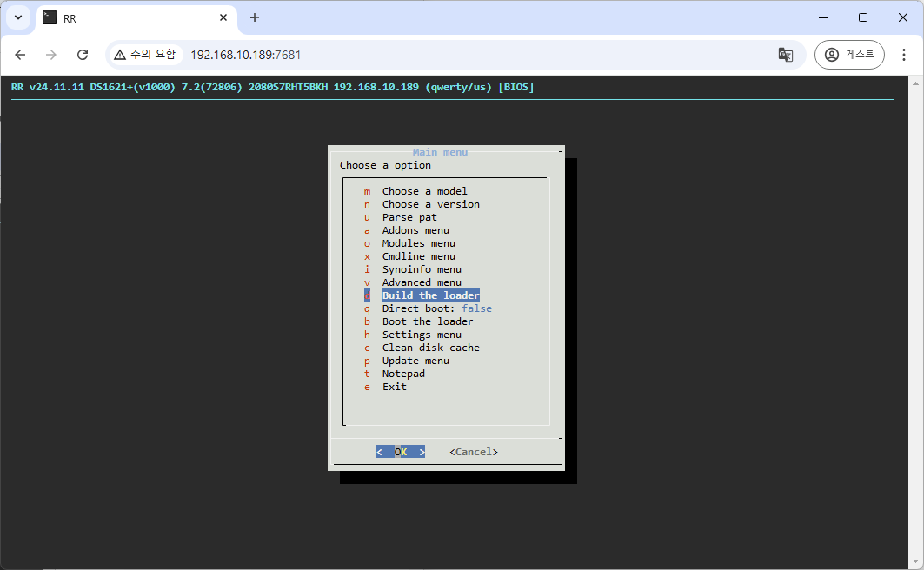Open the Google Translate icon in address bar
Screen dimensions: 924x570
coord(786,55)
